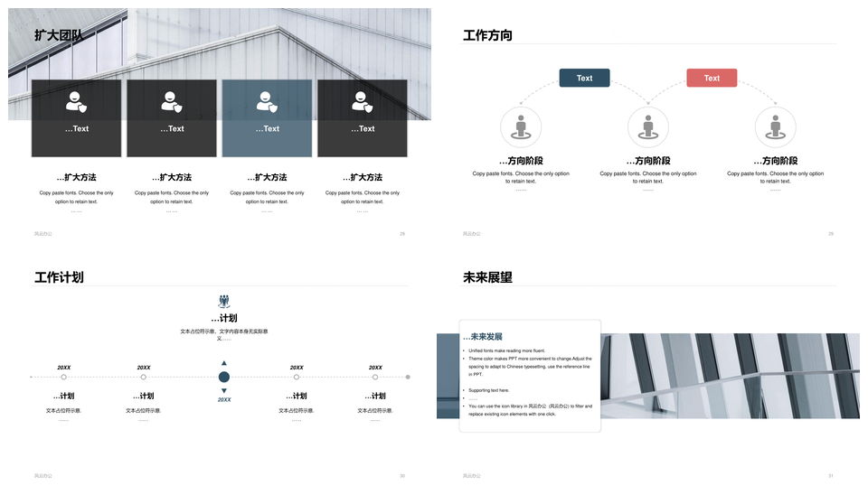Click the up triangle above the dark timeline circle
Screen dimensions: 868x495
pos(224,363)
